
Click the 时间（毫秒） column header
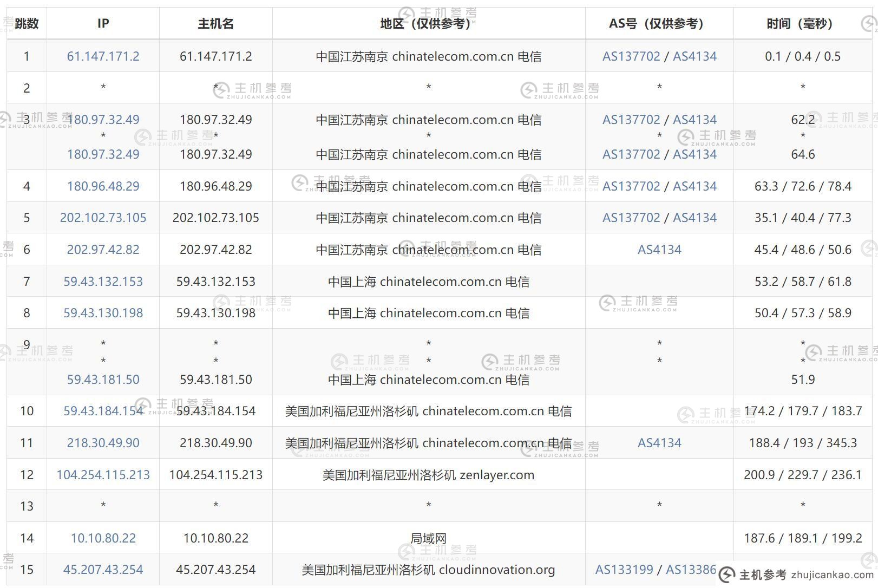803,23
